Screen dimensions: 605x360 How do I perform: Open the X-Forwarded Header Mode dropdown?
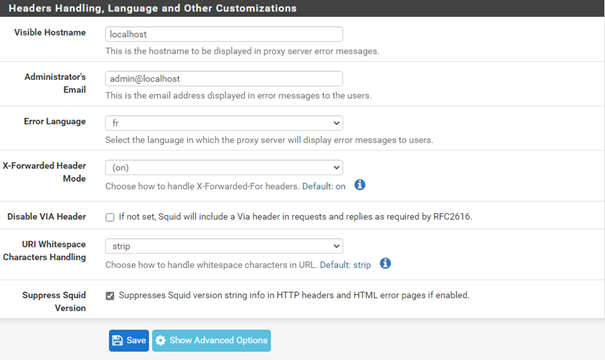tap(224, 167)
